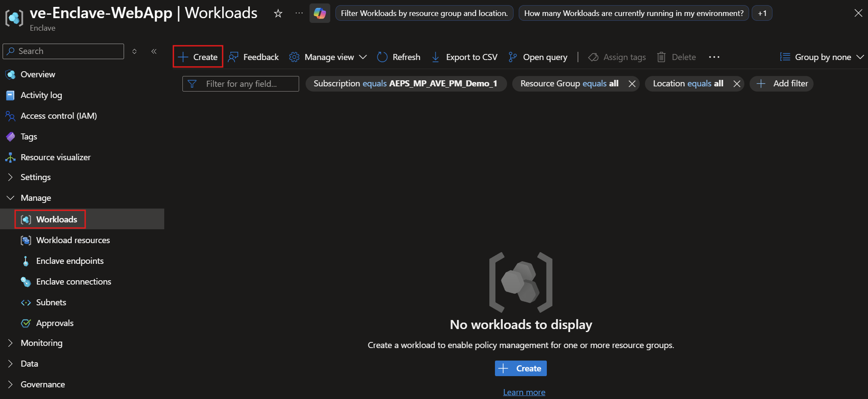Go to Access control (IAM)

click(59, 116)
